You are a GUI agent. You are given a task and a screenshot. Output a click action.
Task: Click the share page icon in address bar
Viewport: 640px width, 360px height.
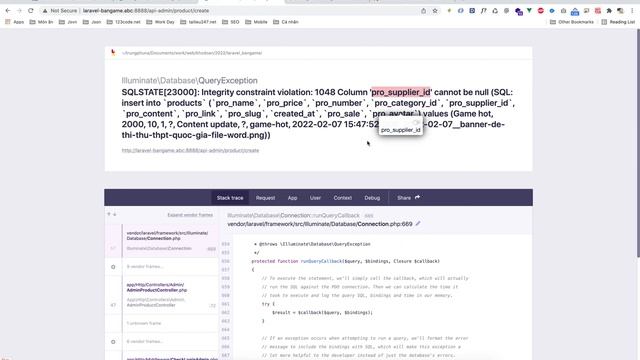[424, 11]
